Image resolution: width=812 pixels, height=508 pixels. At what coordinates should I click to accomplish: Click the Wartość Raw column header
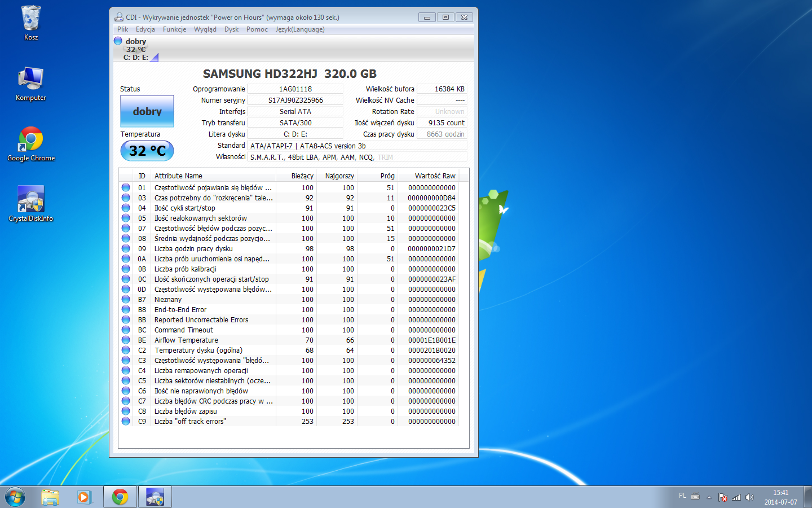pos(428,176)
